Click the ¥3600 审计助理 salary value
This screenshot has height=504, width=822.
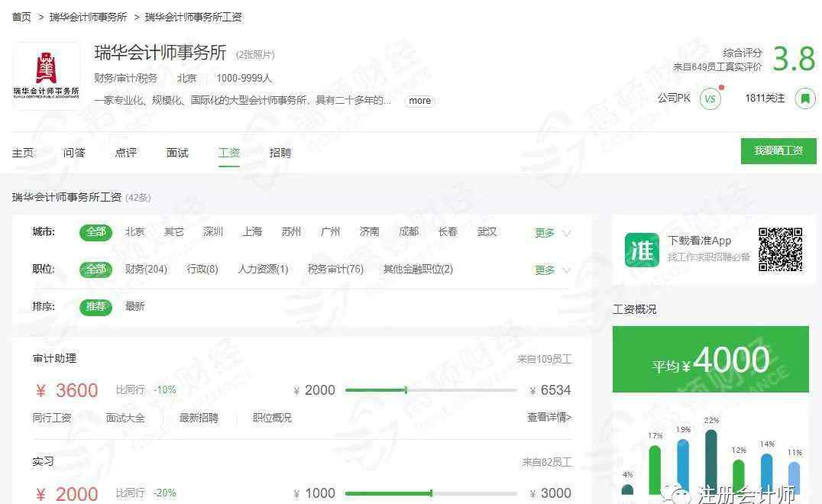pyautogui.click(x=66, y=390)
